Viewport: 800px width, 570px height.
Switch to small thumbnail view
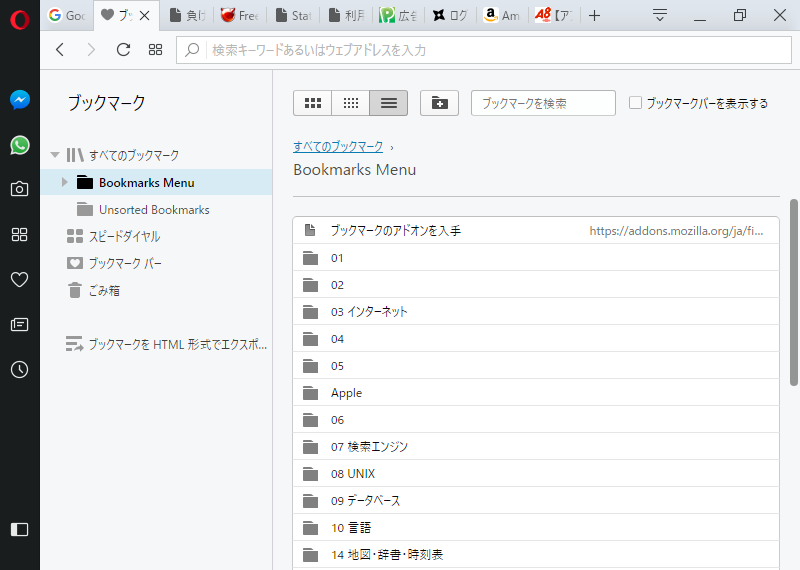(x=351, y=103)
